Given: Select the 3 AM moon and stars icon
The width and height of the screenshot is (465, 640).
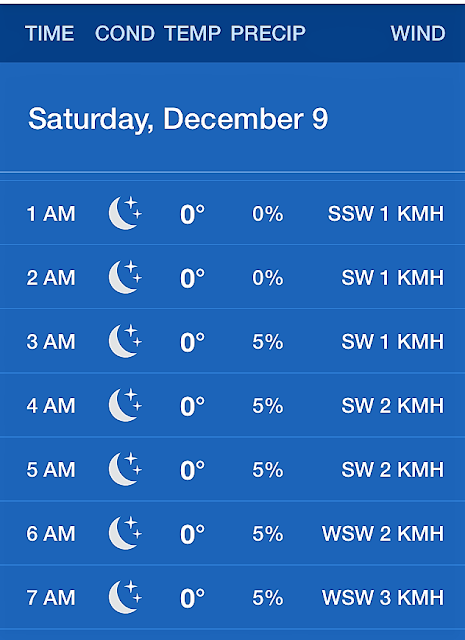Looking at the screenshot, I should point(125,341).
